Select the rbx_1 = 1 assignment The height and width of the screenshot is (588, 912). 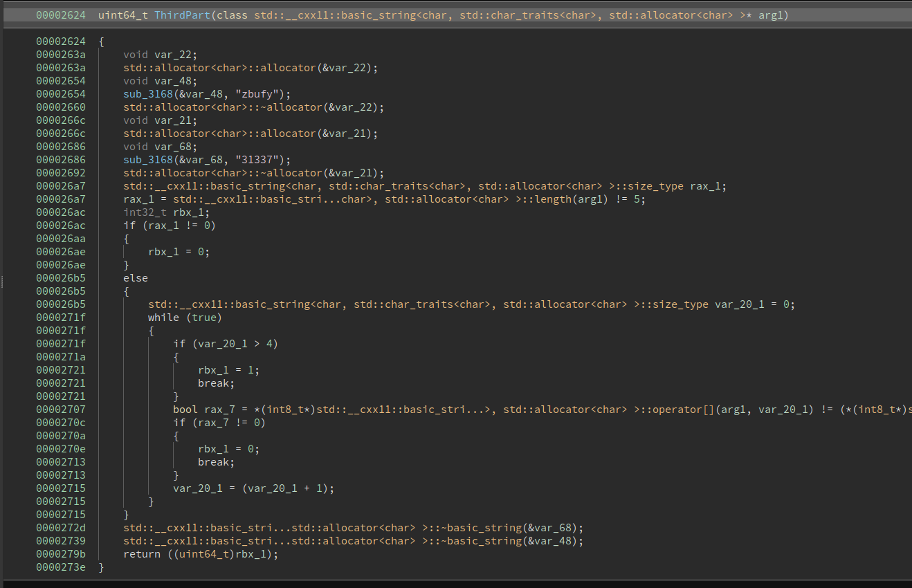coord(228,370)
